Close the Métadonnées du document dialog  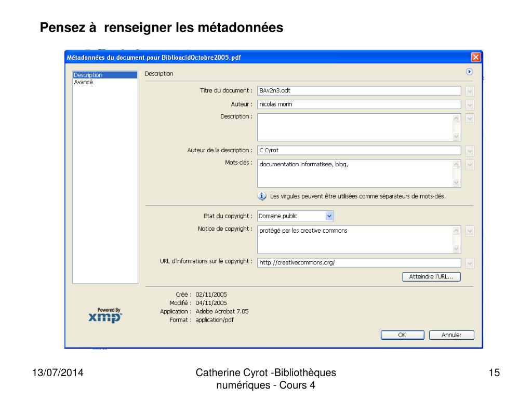[476, 57]
